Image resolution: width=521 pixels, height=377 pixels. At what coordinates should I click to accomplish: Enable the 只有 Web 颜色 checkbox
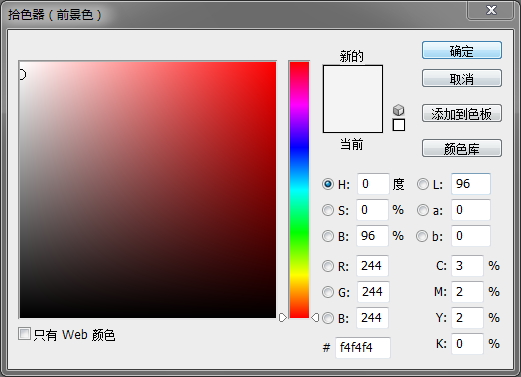tap(24, 334)
